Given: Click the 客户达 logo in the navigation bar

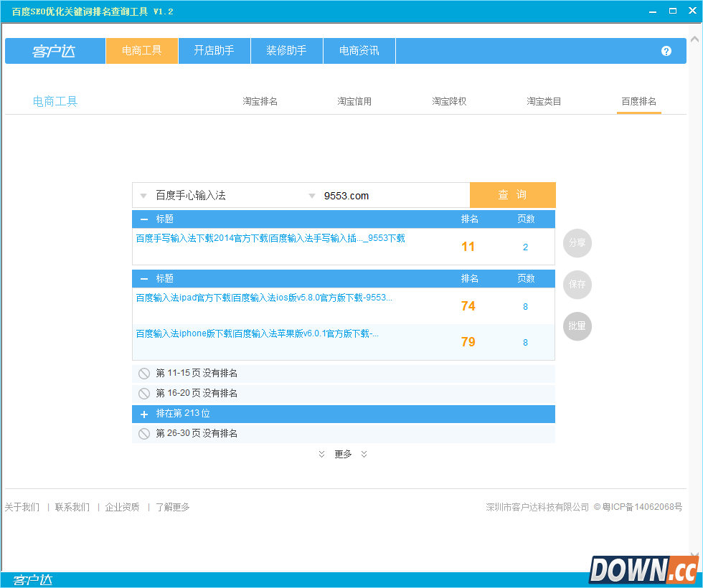Looking at the screenshot, I should 55,51.
